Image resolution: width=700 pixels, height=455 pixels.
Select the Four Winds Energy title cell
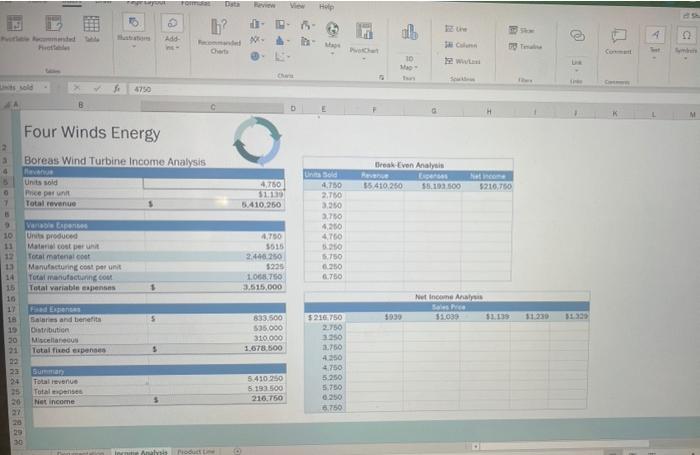(x=92, y=133)
